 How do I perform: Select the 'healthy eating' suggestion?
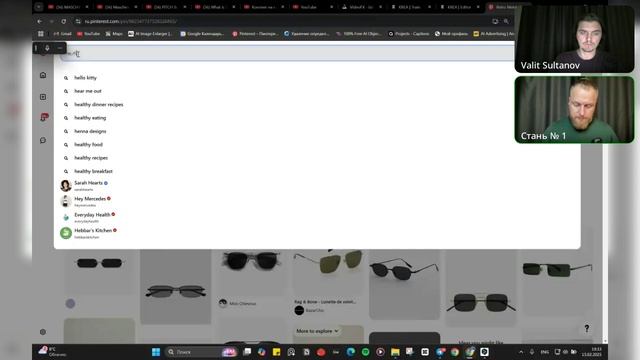click(90, 118)
